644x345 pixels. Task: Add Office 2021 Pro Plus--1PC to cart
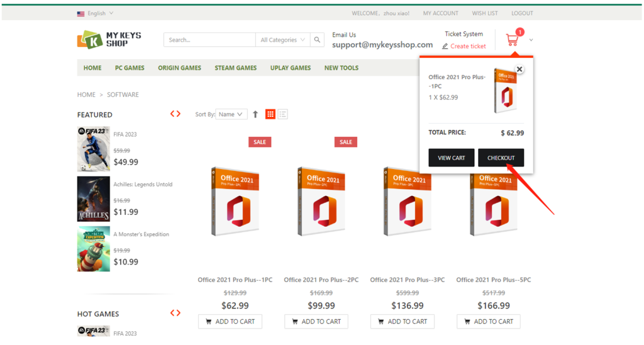coord(230,322)
